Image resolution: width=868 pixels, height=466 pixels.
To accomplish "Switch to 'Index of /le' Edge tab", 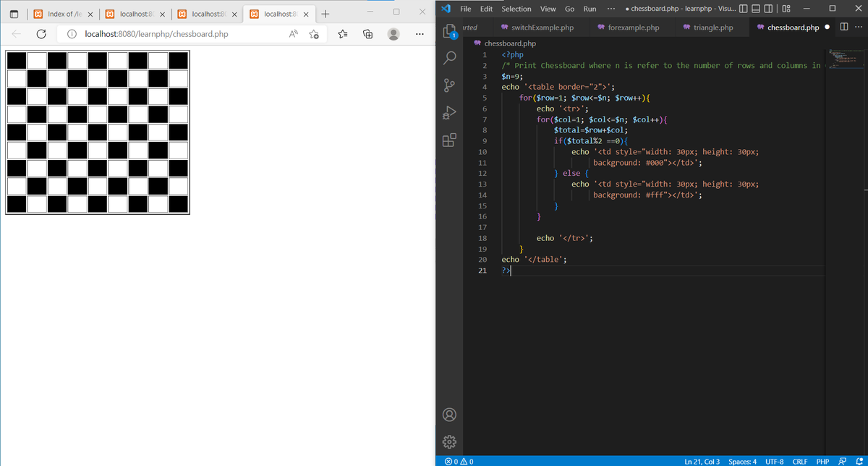I will point(63,14).
